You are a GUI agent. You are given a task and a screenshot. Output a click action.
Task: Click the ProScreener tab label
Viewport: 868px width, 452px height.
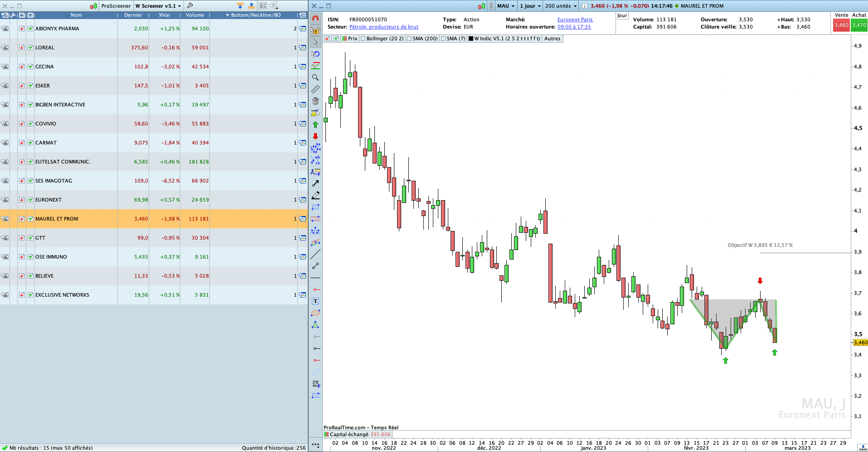click(x=116, y=6)
